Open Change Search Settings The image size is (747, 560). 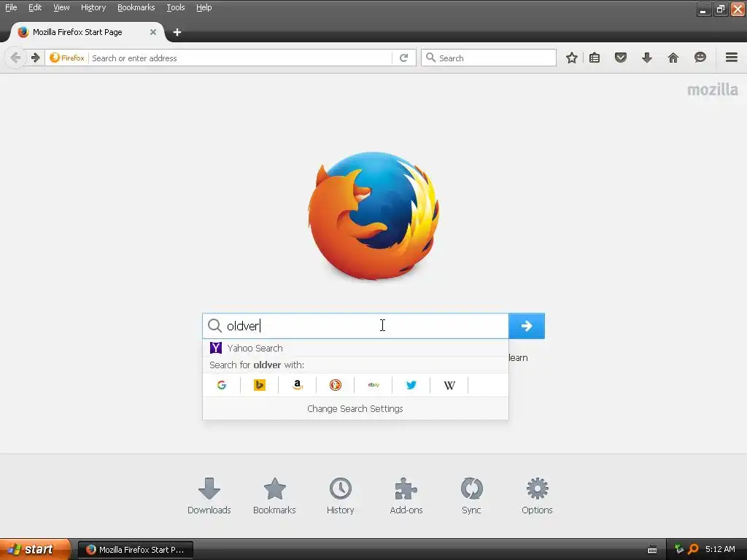(x=355, y=408)
